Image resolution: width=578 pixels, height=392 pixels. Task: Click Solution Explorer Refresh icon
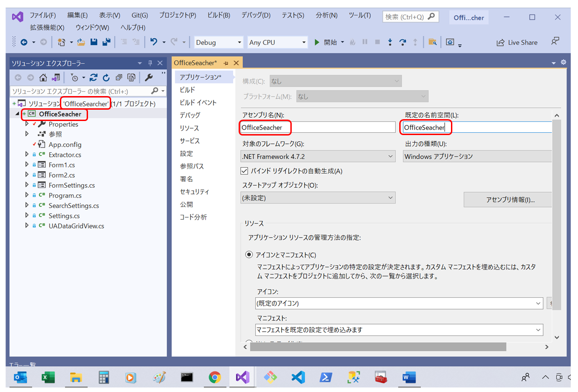pos(106,77)
